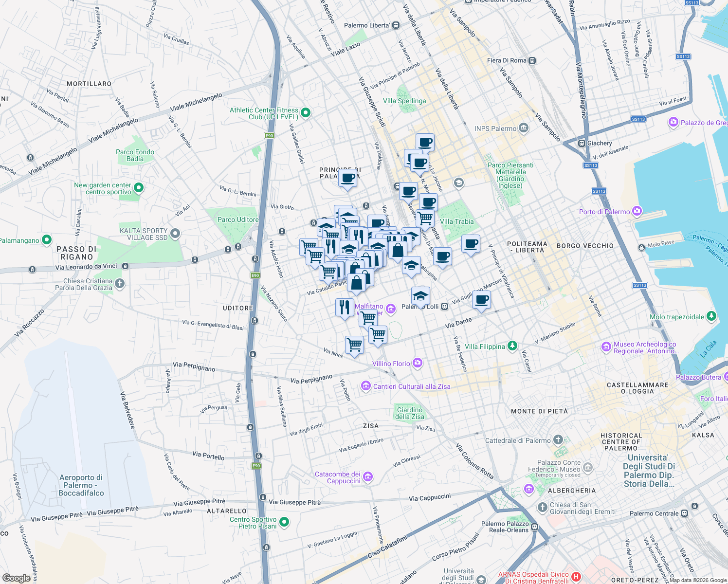Open the graduation cap pin near Palermo Lolli
The image size is (728, 584).
click(x=420, y=296)
